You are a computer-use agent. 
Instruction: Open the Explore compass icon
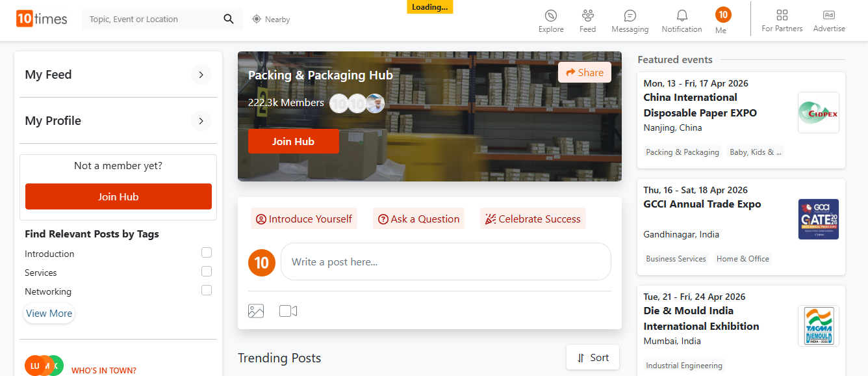pyautogui.click(x=551, y=16)
